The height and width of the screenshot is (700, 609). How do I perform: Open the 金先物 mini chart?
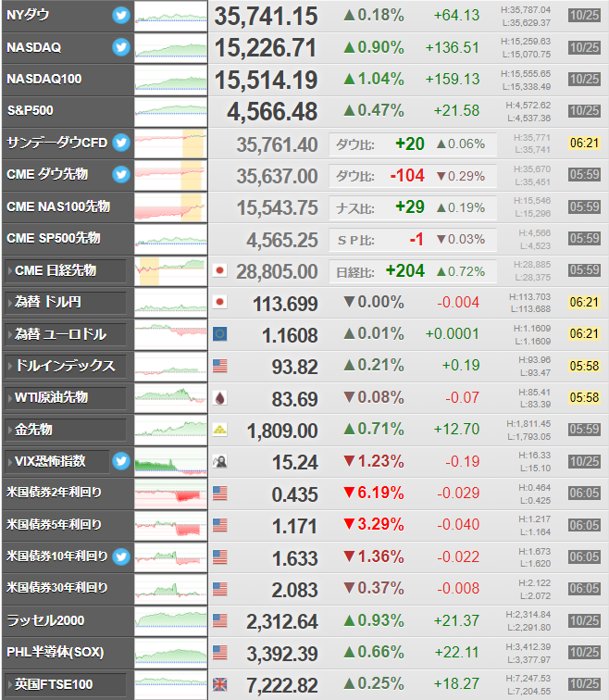pyautogui.click(x=171, y=431)
